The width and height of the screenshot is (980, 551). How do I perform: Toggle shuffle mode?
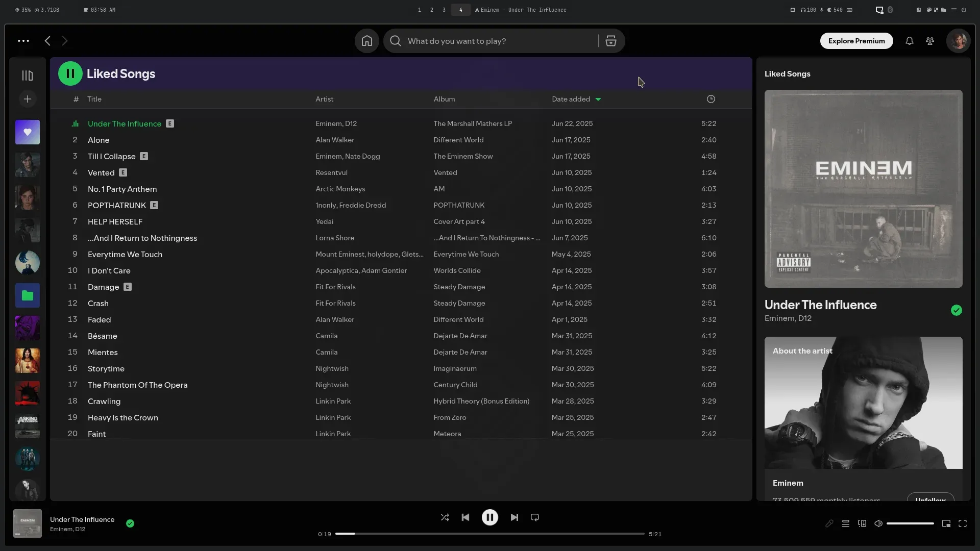click(445, 517)
